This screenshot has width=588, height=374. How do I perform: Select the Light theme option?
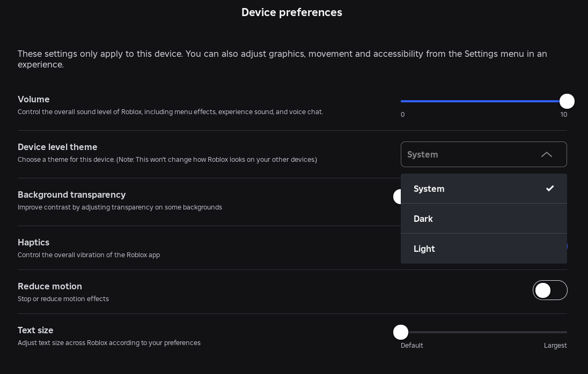pyautogui.click(x=424, y=249)
